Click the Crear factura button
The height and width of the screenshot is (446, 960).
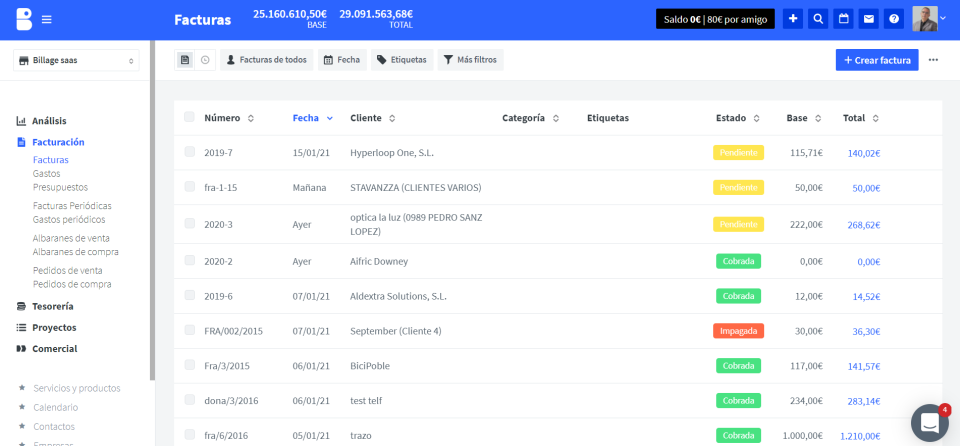click(x=877, y=60)
